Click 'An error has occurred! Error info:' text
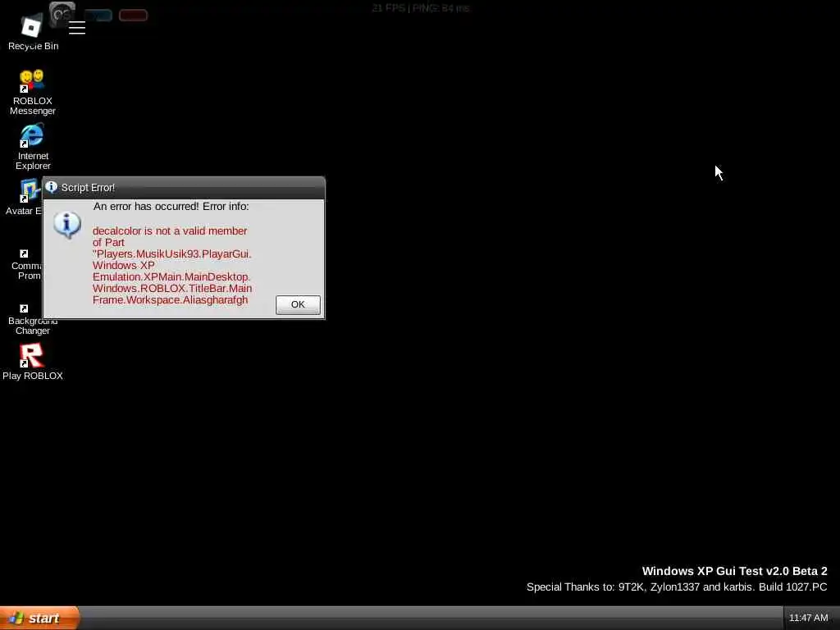The width and height of the screenshot is (840, 630). (x=171, y=206)
